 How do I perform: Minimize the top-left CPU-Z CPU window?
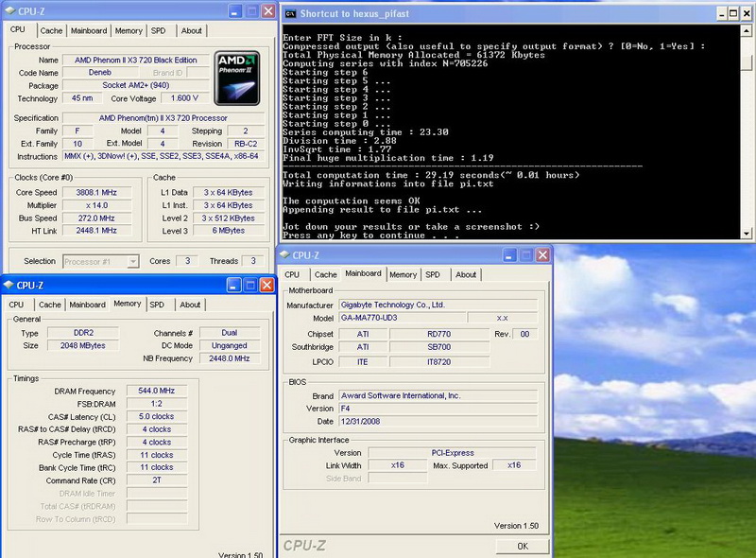click(234, 11)
